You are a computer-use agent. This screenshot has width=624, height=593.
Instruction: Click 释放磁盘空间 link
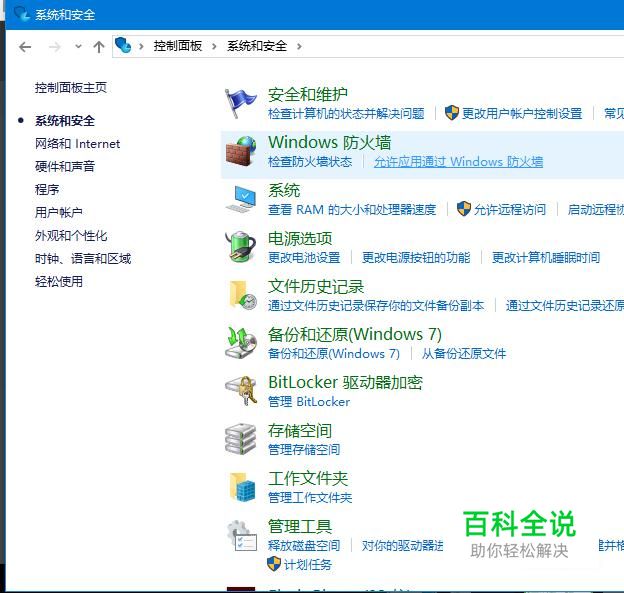point(304,545)
